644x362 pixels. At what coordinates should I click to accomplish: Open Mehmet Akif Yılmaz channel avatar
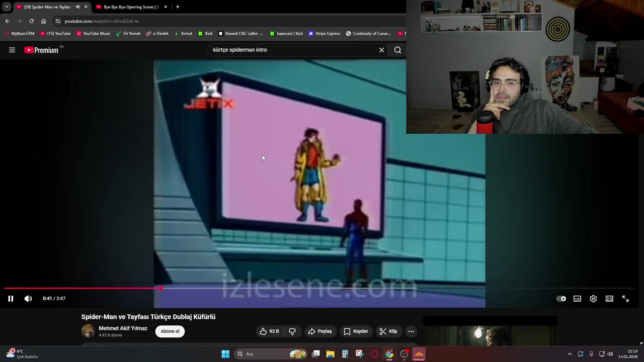(88, 331)
